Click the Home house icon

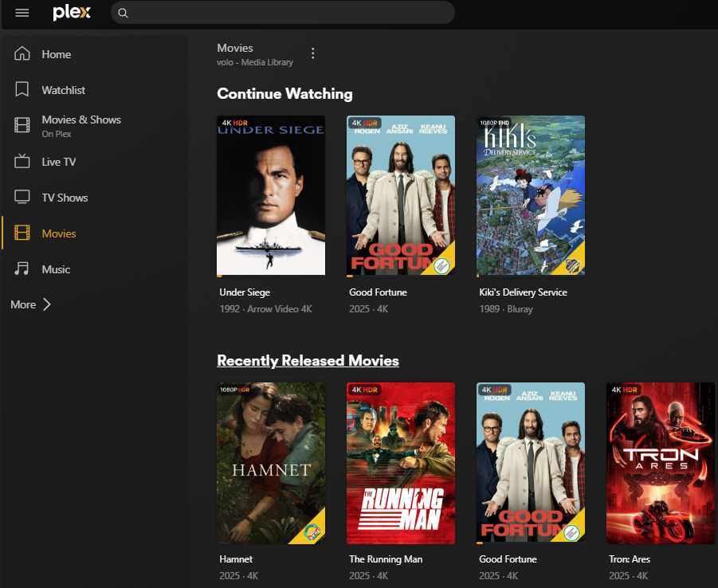click(22, 53)
